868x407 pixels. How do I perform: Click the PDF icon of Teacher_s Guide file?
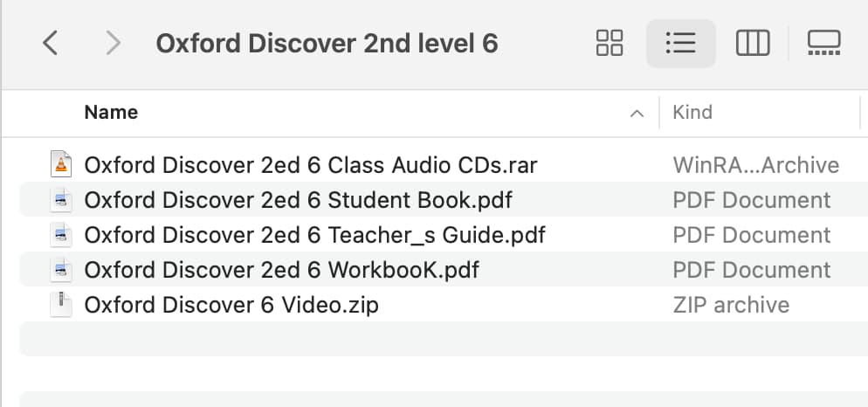pos(61,234)
